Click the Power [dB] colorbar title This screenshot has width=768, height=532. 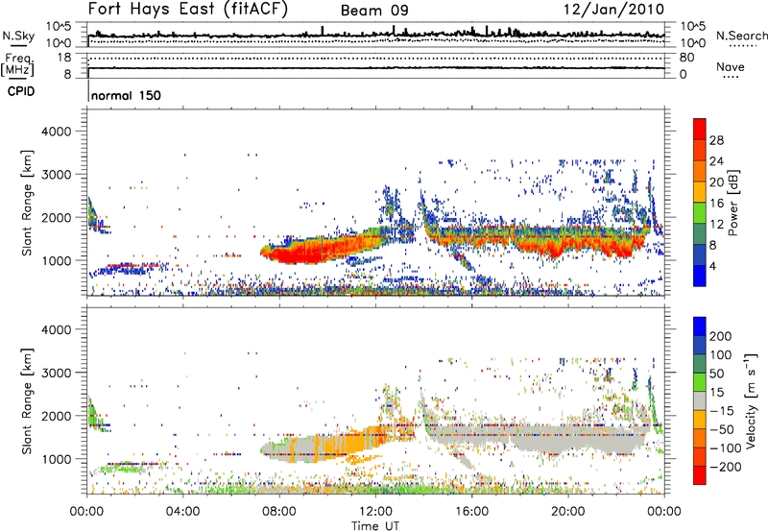click(733, 204)
